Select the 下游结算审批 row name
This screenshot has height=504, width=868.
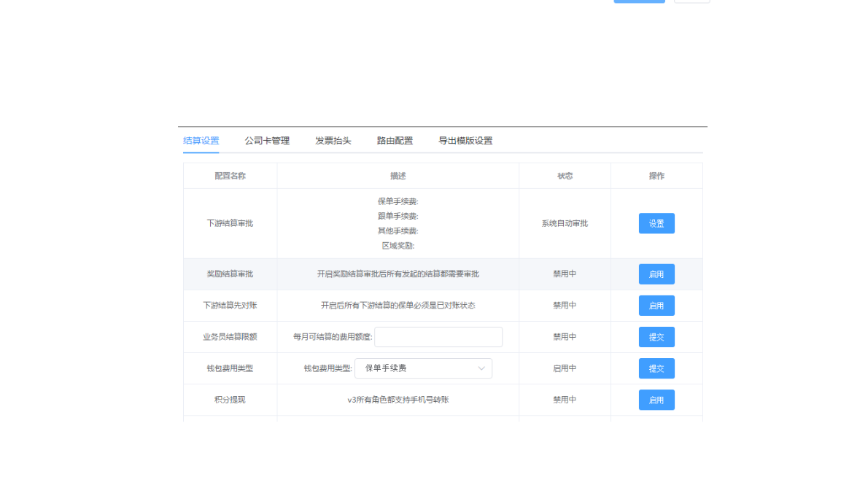(x=230, y=223)
